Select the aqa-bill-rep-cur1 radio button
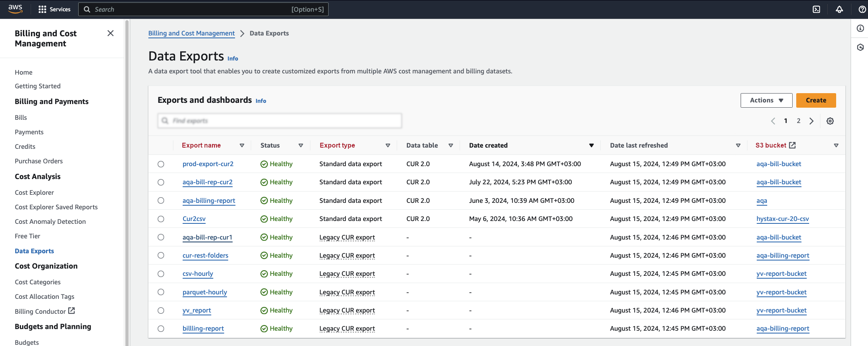Image resolution: width=868 pixels, height=346 pixels. [161, 237]
